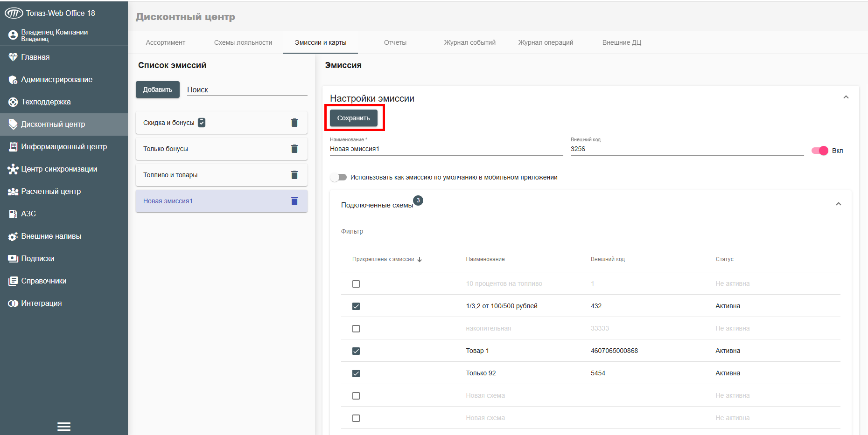Enable default emission in mobile app switch
868x435 pixels.
(x=338, y=177)
